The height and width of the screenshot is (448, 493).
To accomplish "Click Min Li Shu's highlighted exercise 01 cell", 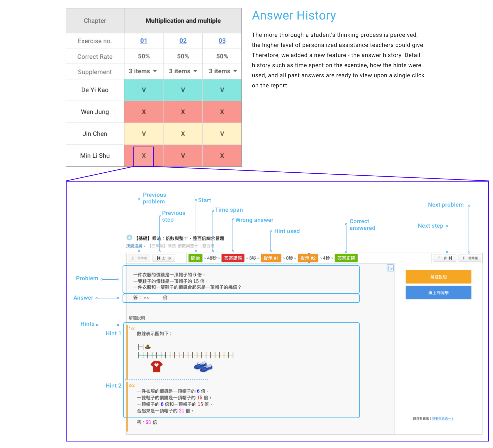I will pos(144,156).
